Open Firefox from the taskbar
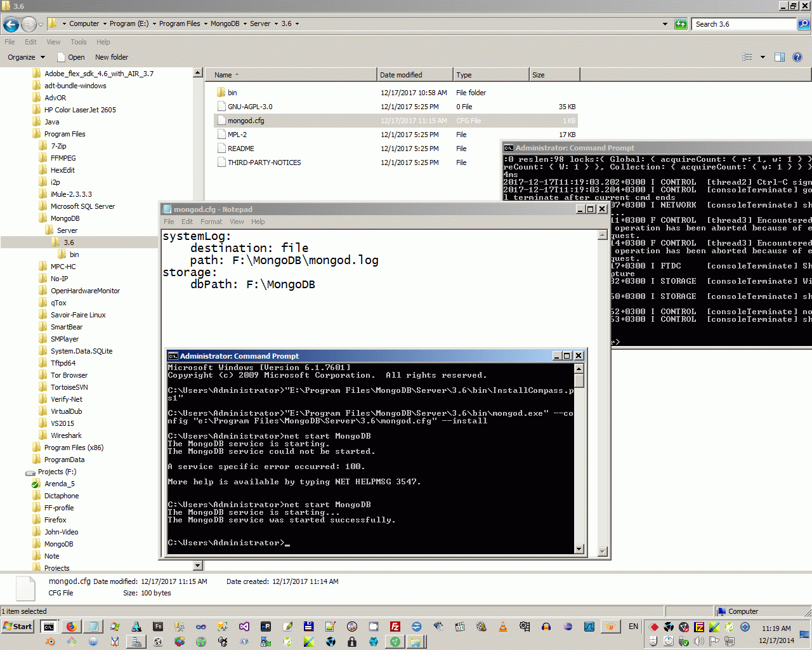Viewport: 812px width, 650px height. tap(71, 627)
